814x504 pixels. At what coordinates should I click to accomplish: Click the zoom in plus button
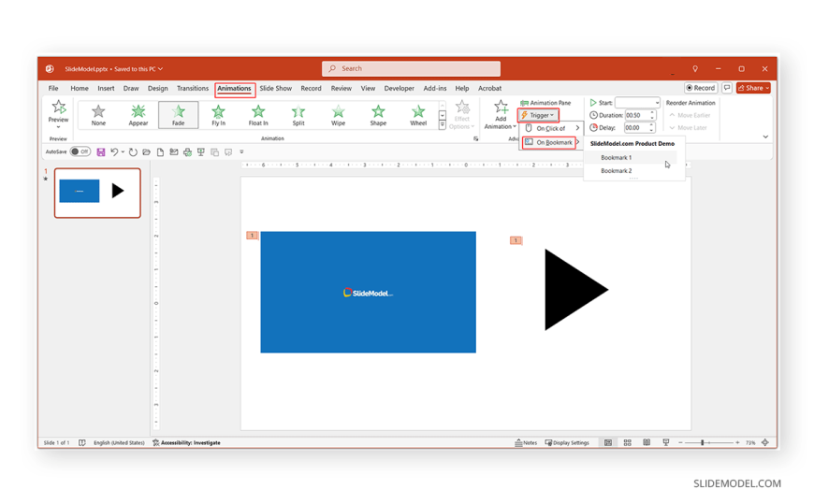[x=737, y=442]
